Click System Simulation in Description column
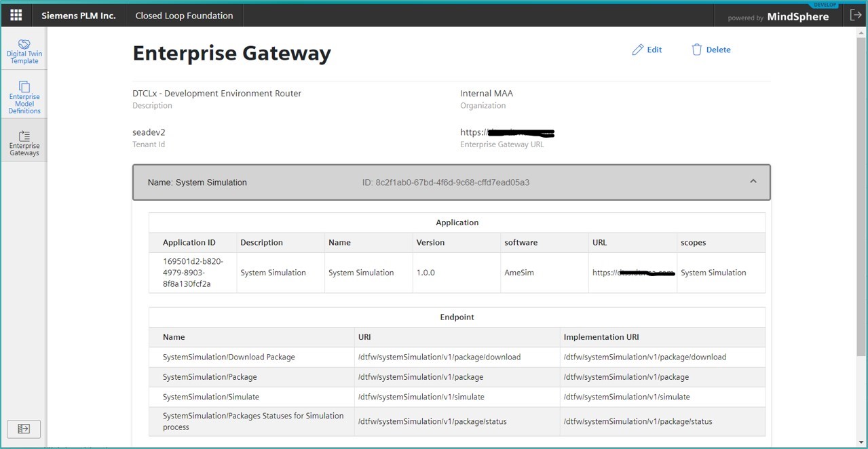The width and height of the screenshot is (868, 449). tap(273, 273)
